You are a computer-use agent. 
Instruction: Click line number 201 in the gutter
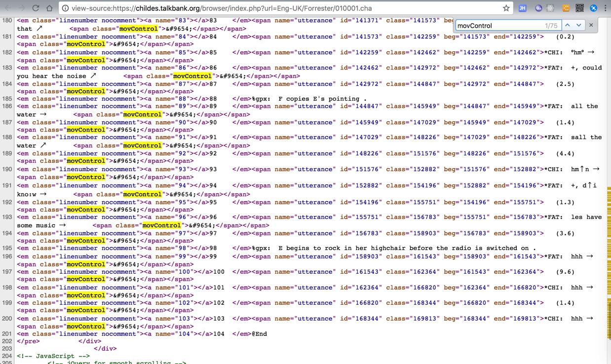coord(7,334)
